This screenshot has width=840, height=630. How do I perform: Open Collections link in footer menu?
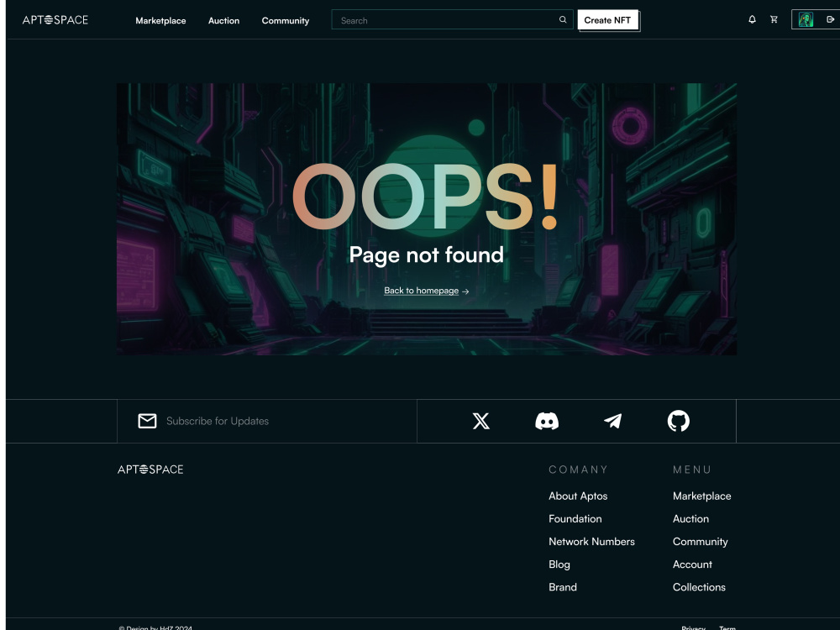coord(699,587)
